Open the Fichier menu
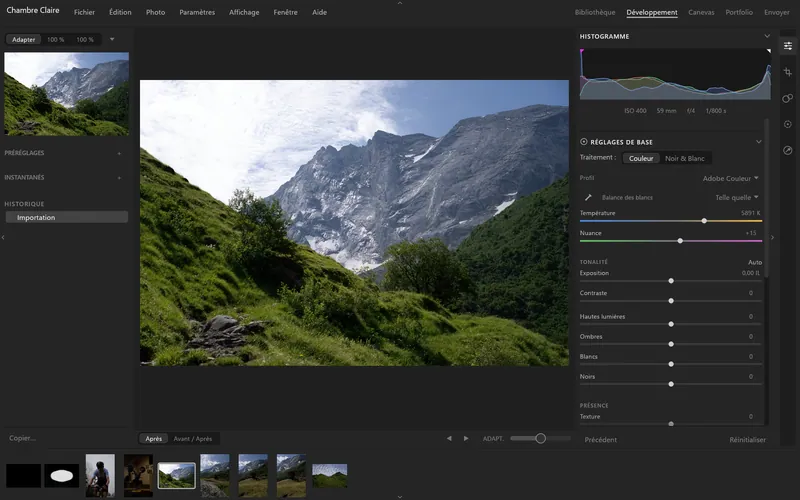Viewport: 800px width, 500px height. (84, 12)
